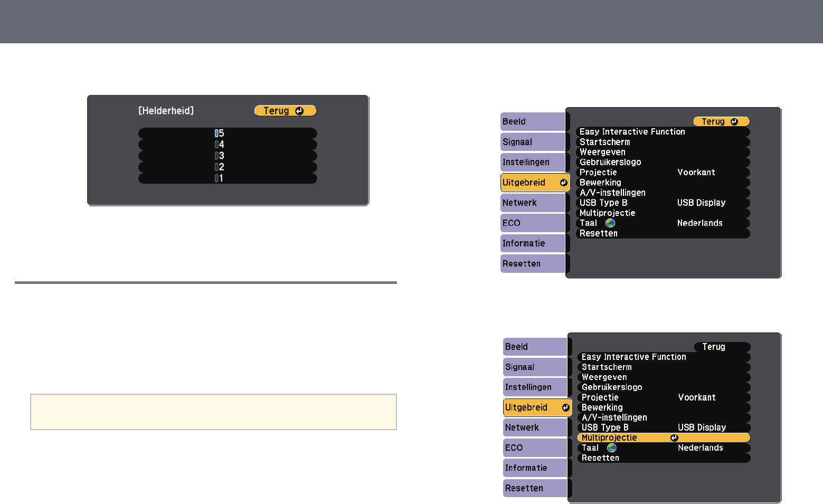This screenshot has width=823, height=504.
Task: Choose Gebruikerslogo in menu with Multiprojectie highlighted
Action: 664,387
